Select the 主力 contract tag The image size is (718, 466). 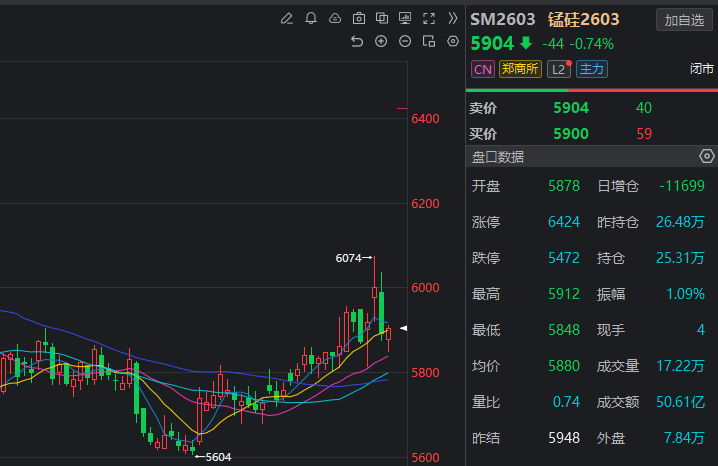point(591,69)
